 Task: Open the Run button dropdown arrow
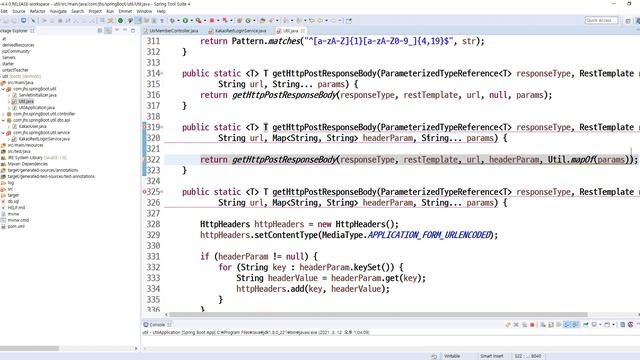(192, 20)
